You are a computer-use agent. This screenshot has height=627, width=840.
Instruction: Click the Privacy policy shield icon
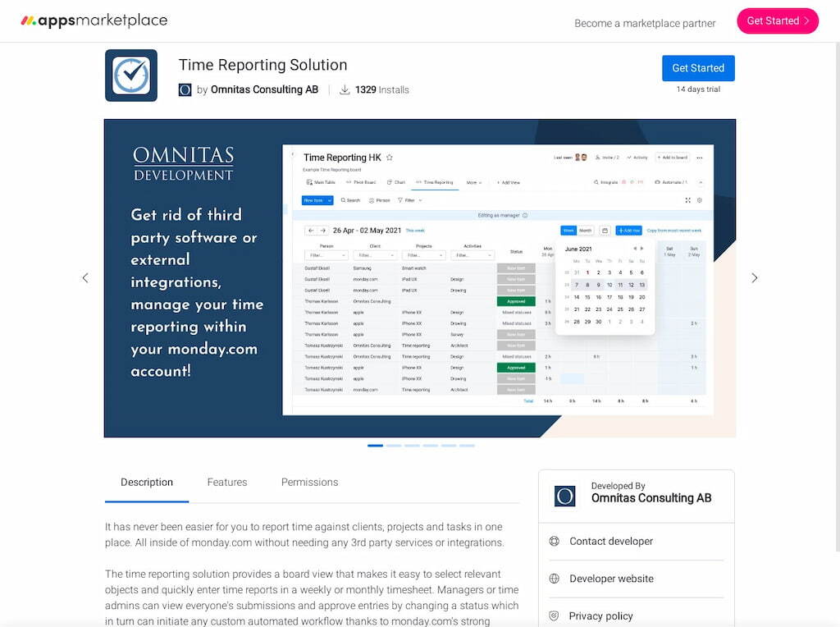pyautogui.click(x=555, y=616)
